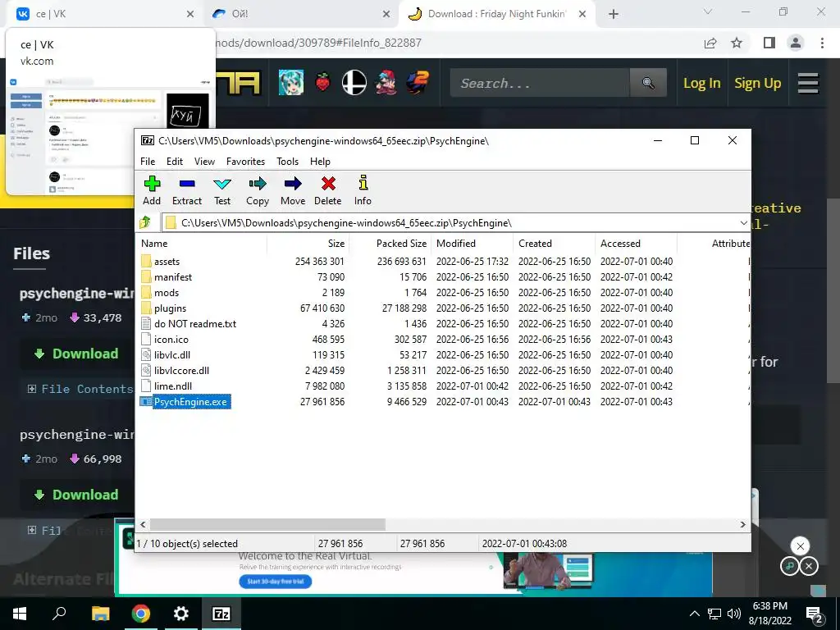840x630 pixels.
Task: Open the Edit menu
Action: pyautogui.click(x=175, y=162)
